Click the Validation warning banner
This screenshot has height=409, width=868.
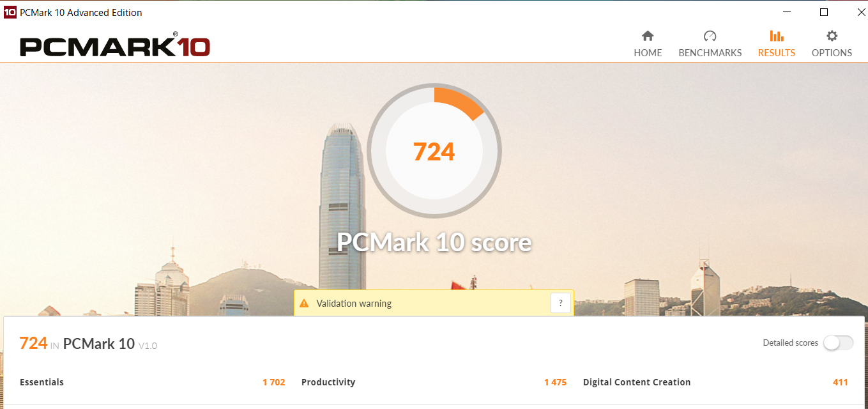point(434,303)
